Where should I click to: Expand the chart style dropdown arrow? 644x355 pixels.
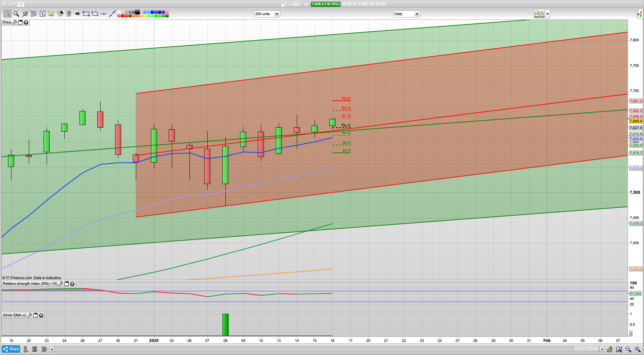click(x=547, y=14)
